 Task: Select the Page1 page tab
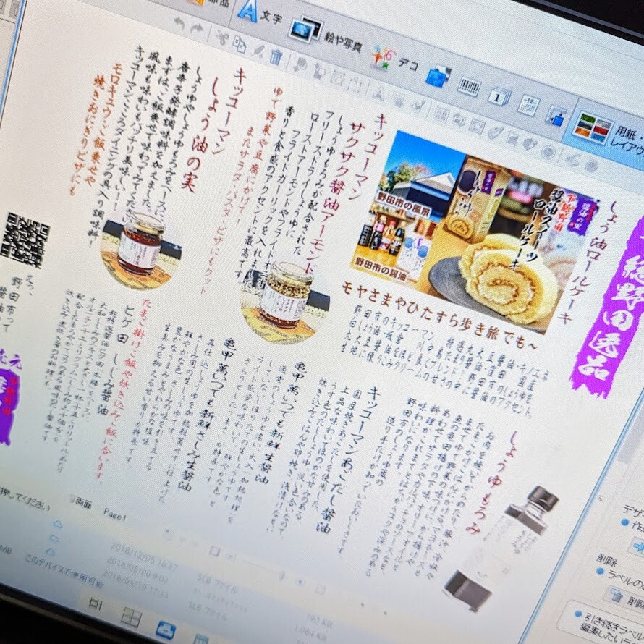tap(115, 514)
